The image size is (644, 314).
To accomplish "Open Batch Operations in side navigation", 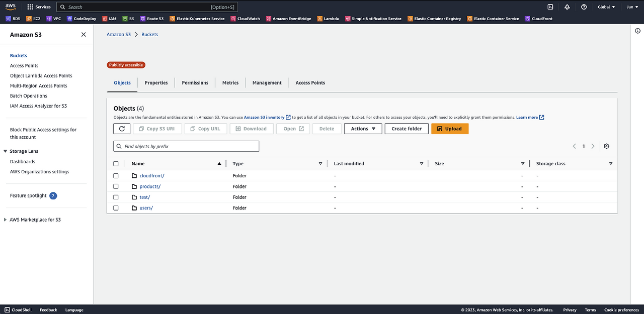I will (29, 96).
